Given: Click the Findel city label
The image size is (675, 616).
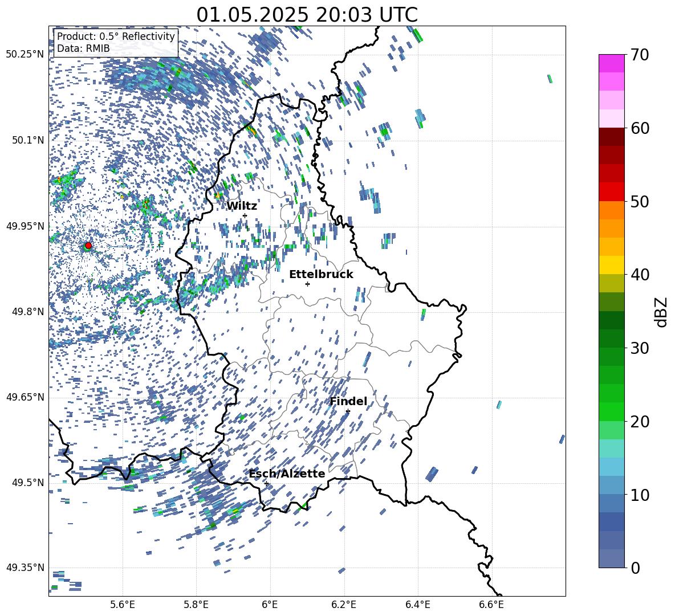Looking at the screenshot, I should point(348,401).
